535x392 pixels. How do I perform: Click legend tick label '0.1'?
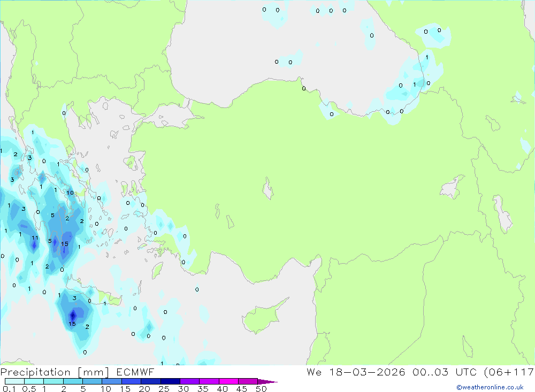[x=9, y=389]
